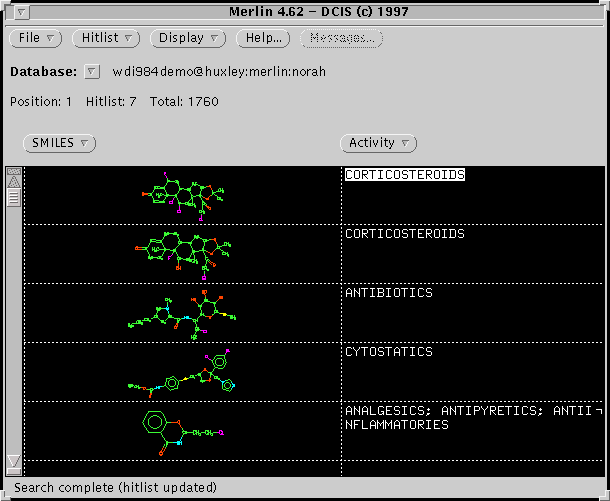Viewport: 610px width, 501px height.
Task: Click the scrollbar top anchor icon
Action: (14, 172)
